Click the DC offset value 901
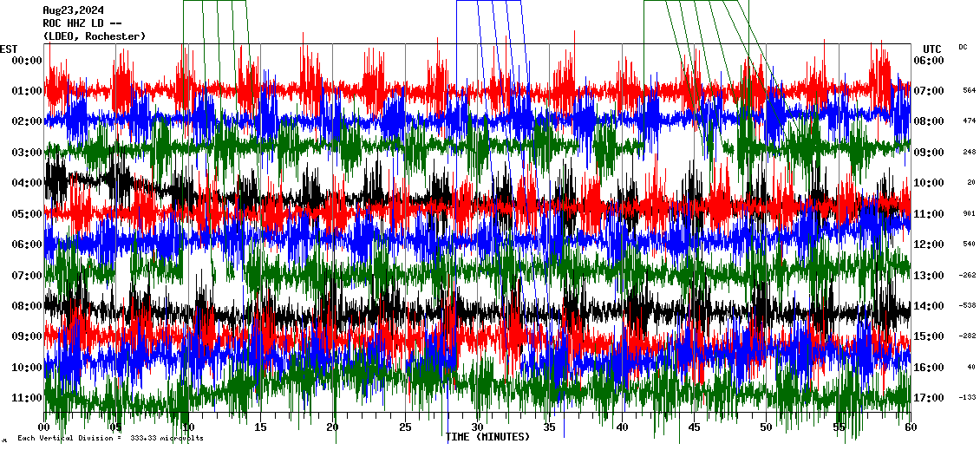980x450 pixels. [969, 214]
